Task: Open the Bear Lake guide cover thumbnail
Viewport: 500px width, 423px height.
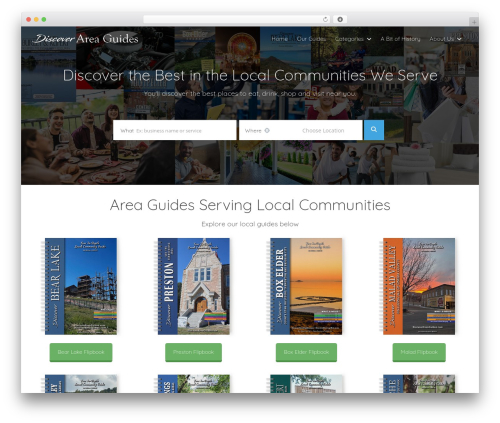Action: click(x=79, y=286)
